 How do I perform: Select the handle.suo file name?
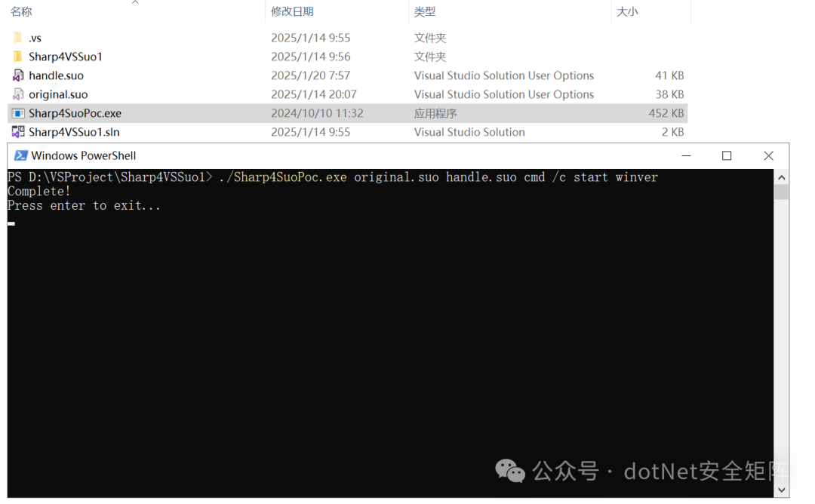(x=56, y=76)
